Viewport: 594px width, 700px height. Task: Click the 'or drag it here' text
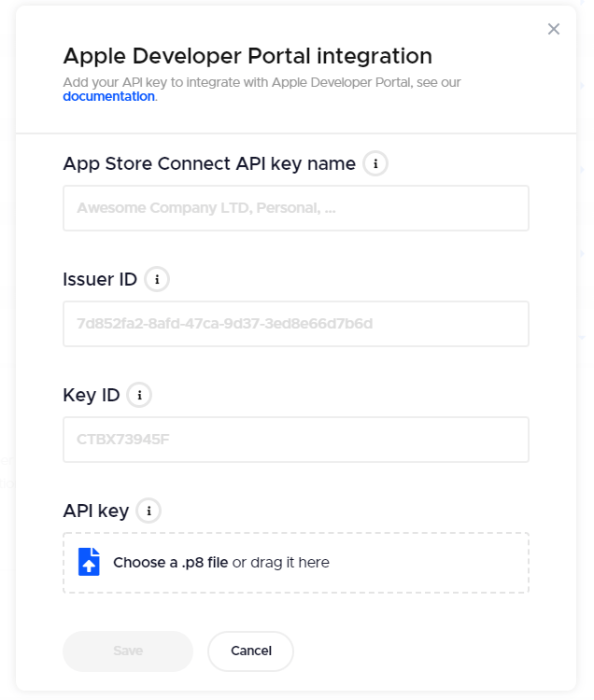click(x=281, y=563)
